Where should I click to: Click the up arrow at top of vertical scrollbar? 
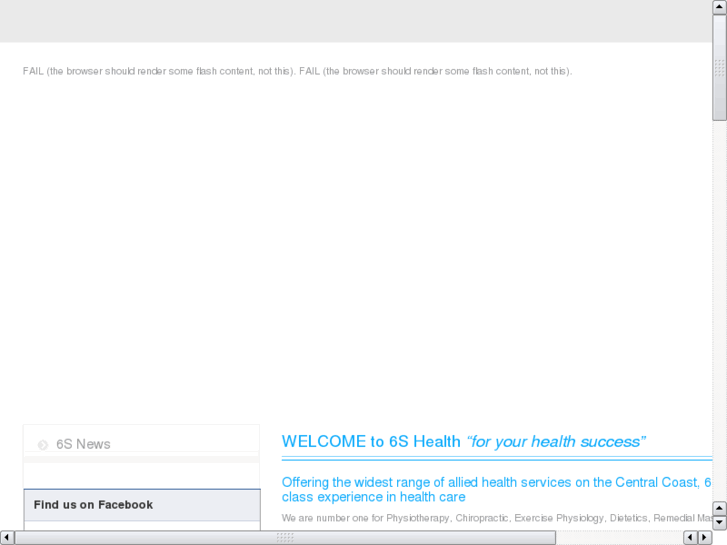(x=719, y=7)
